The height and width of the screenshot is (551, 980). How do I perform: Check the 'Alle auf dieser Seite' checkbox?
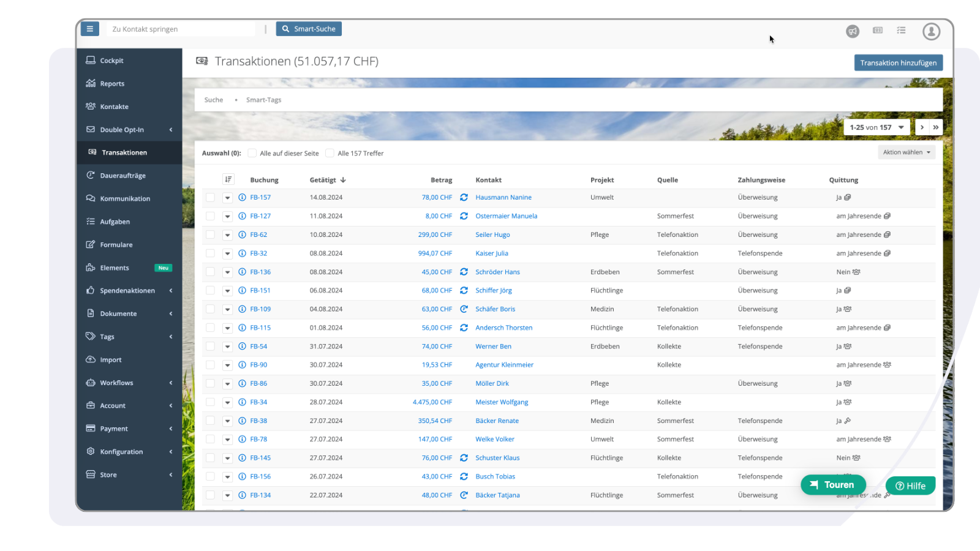point(252,153)
